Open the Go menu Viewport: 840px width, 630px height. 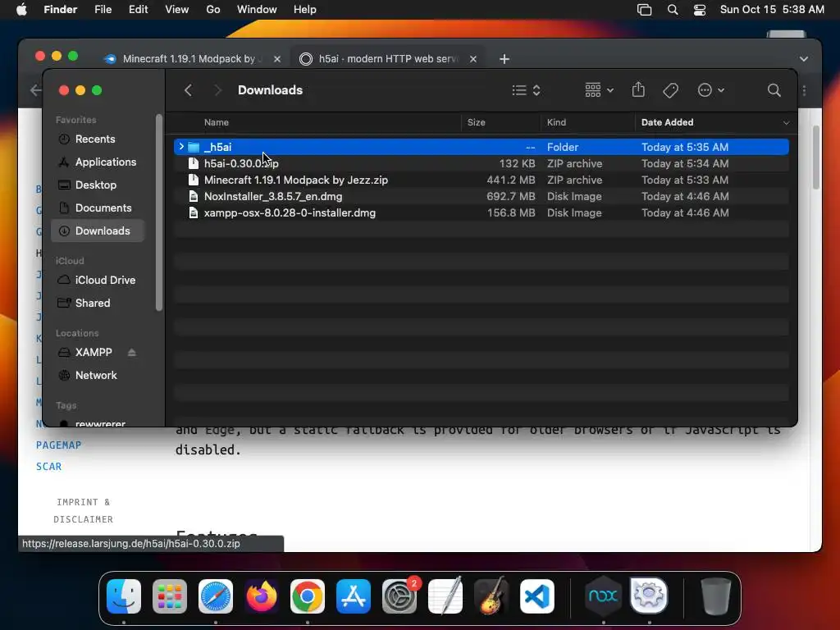pyautogui.click(x=213, y=10)
